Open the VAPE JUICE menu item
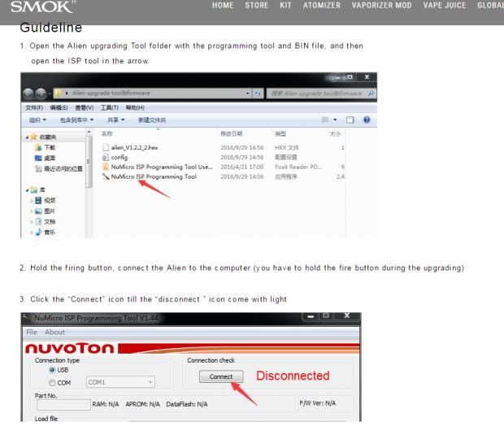504x439 pixels. (445, 6)
